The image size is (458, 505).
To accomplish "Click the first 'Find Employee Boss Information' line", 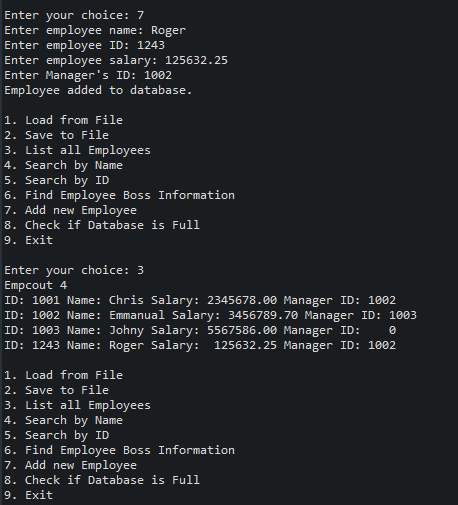I will (119, 195).
